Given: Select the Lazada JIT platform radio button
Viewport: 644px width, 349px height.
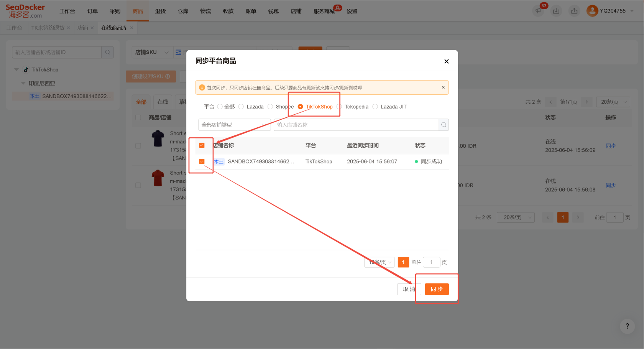Looking at the screenshot, I should point(375,107).
